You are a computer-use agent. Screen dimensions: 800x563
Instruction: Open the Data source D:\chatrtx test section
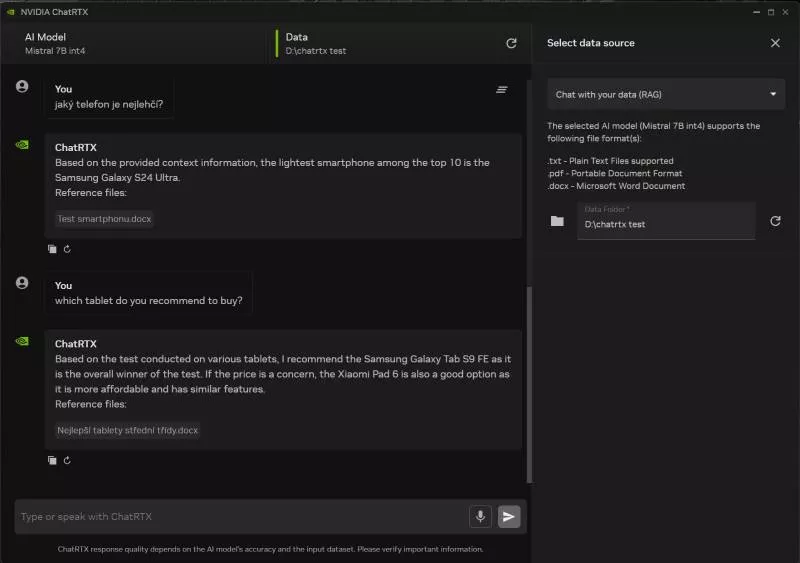(x=390, y=43)
